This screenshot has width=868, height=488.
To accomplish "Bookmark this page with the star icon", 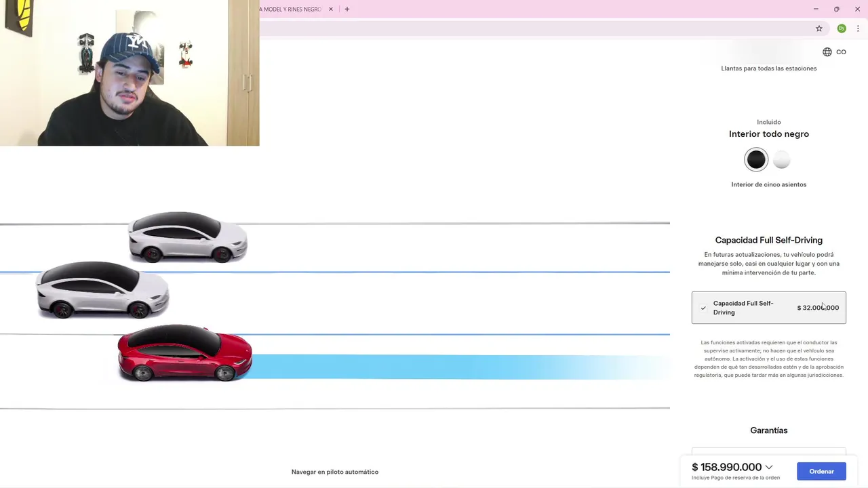I will pos(819,28).
